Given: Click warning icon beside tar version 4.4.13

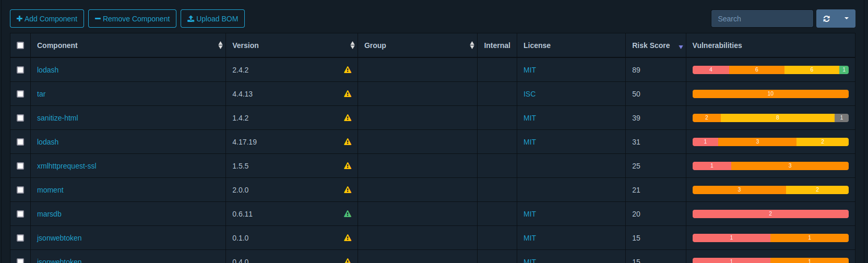Looking at the screenshot, I should [348, 94].
